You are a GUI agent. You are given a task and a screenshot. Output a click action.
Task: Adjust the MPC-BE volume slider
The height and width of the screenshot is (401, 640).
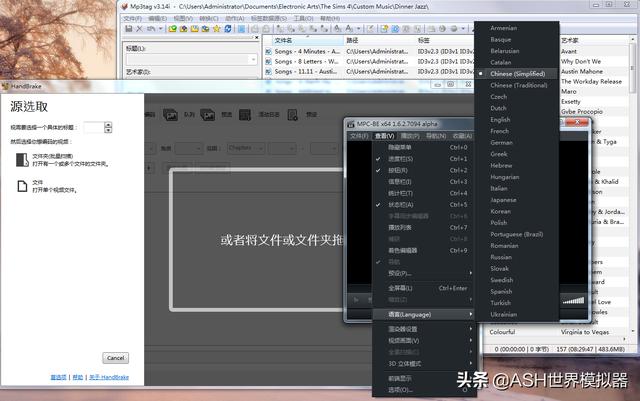(x=572, y=299)
